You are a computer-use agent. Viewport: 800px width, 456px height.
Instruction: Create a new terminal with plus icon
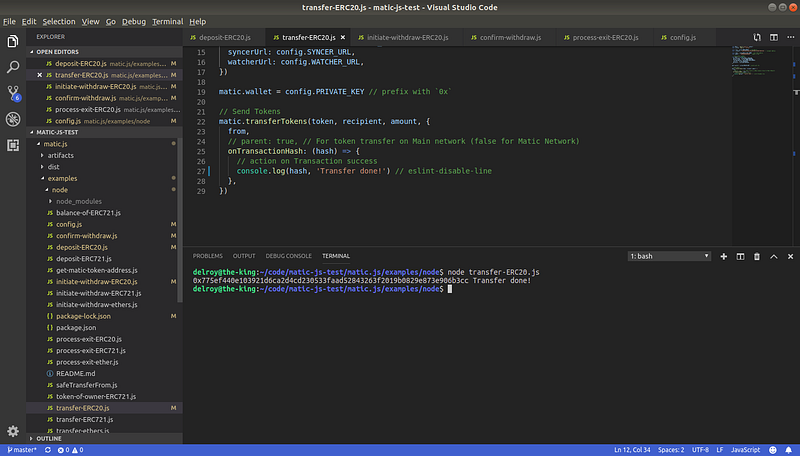[x=724, y=256]
